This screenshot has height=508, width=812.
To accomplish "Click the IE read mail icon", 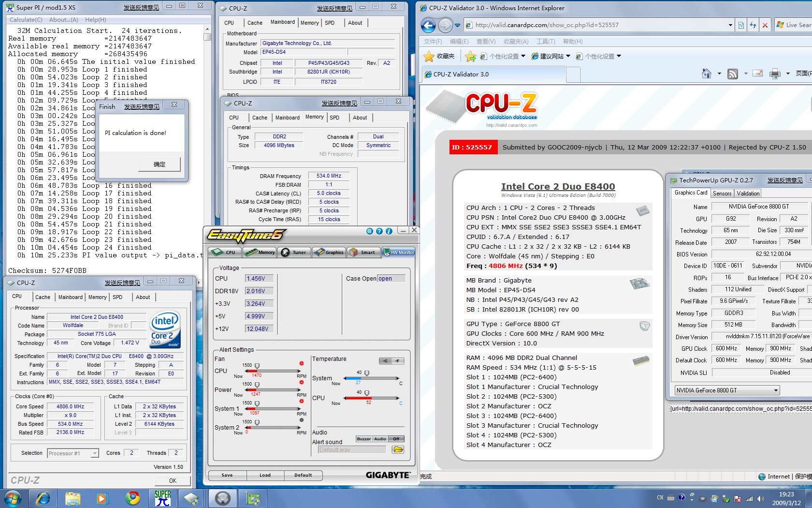I will coord(758,74).
